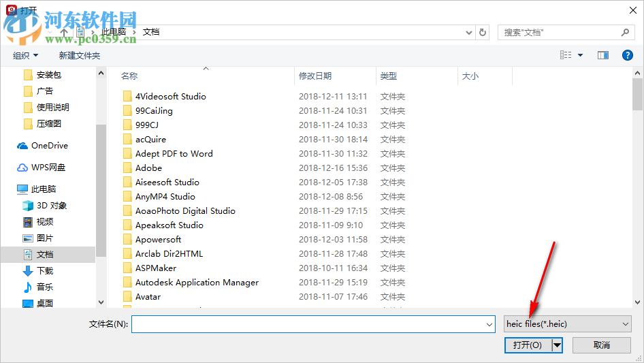The height and width of the screenshot is (363, 644).
Task: Select the Avatar folder
Action: coord(148,297)
